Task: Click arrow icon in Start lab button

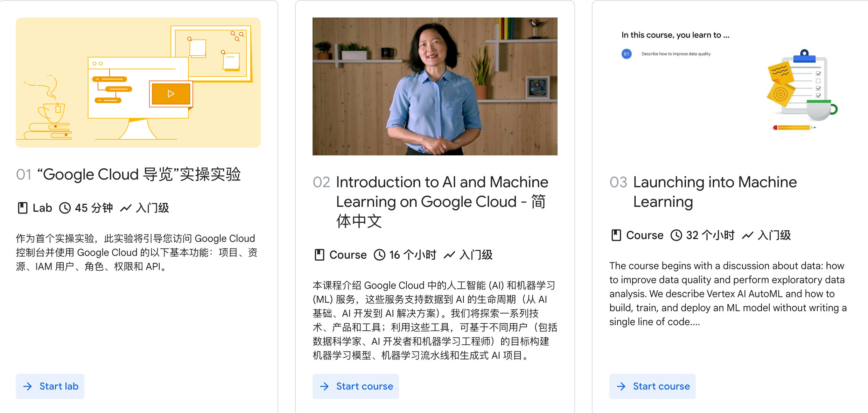Action: (28, 386)
